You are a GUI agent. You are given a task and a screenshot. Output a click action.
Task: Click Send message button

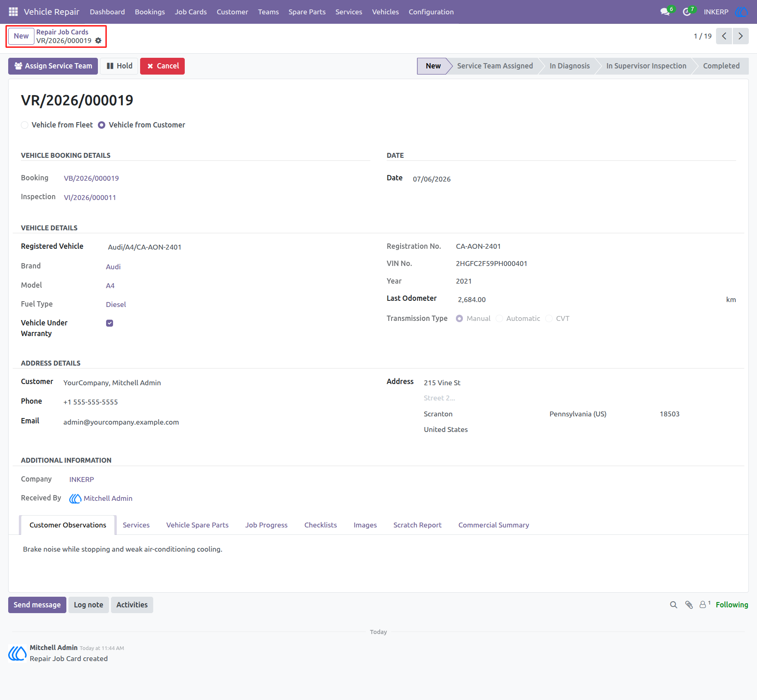(37, 605)
